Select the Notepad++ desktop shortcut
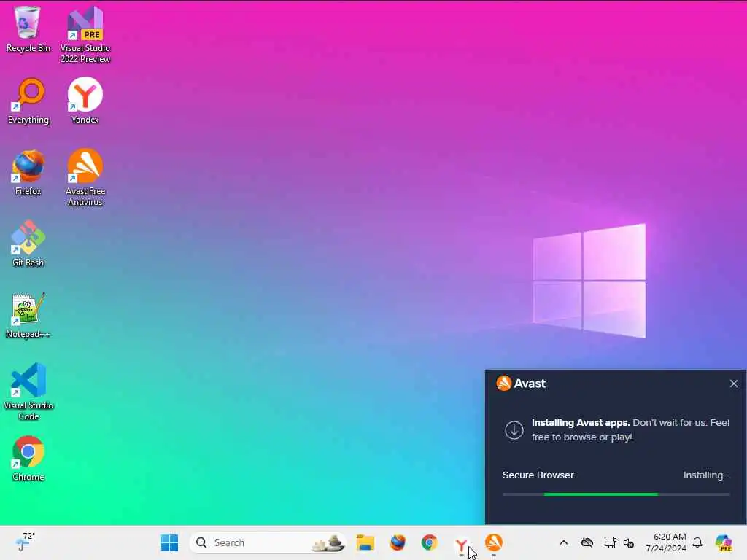747x560 pixels. [x=28, y=315]
